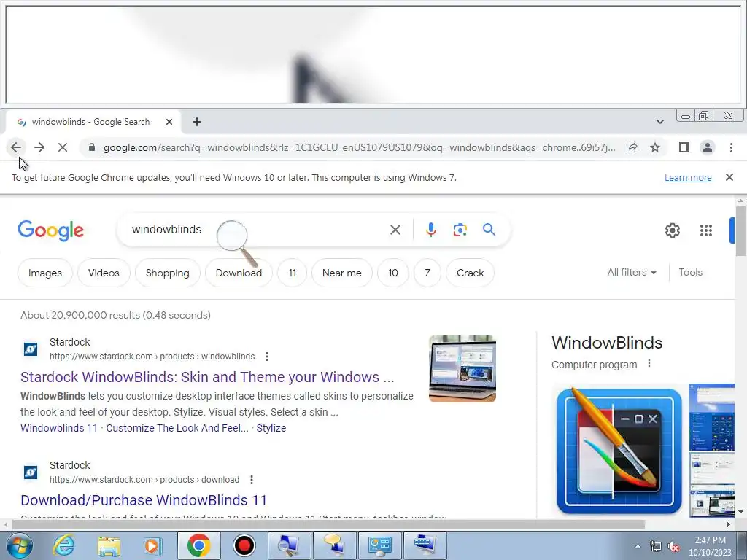
Task: Switch to Chrome in the taskbar
Action: point(198,545)
